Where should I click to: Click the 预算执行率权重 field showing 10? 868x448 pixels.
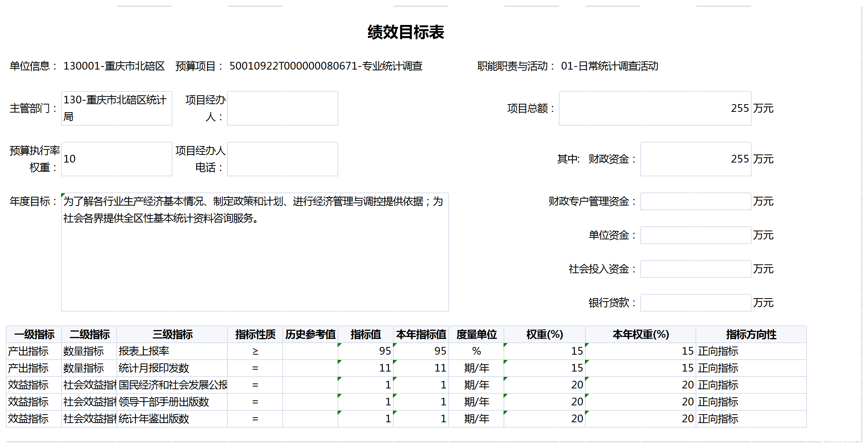(x=117, y=159)
